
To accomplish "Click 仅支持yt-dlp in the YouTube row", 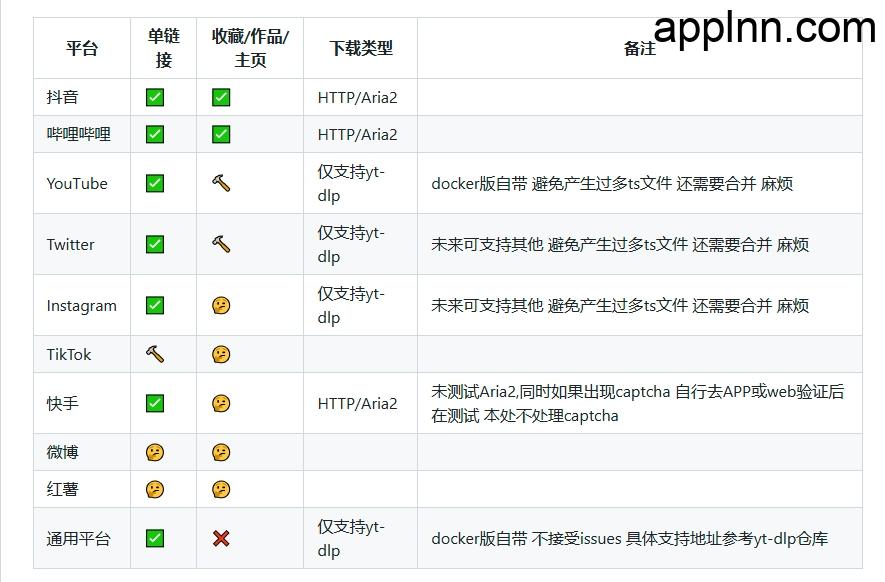I will click(x=351, y=183).
